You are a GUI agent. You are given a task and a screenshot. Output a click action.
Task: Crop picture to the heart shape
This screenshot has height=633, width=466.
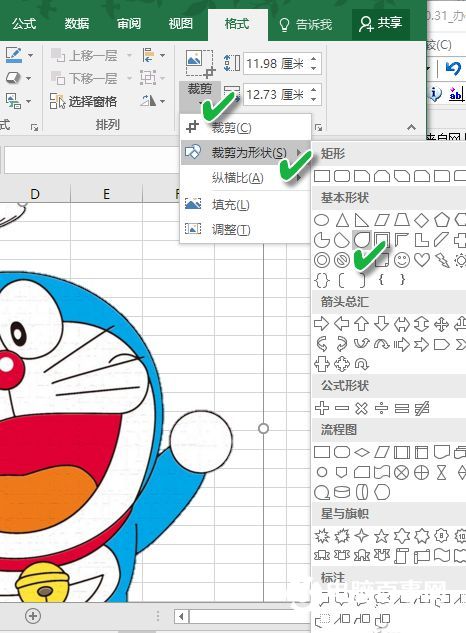[422, 260]
